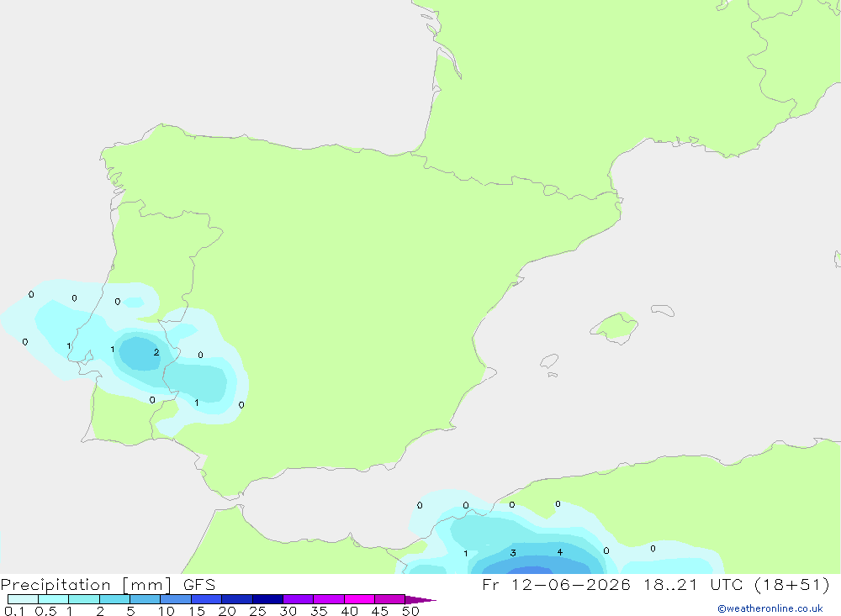841x616 pixels.
Task: Click the "GFS" model label
Action: point(199,584)
